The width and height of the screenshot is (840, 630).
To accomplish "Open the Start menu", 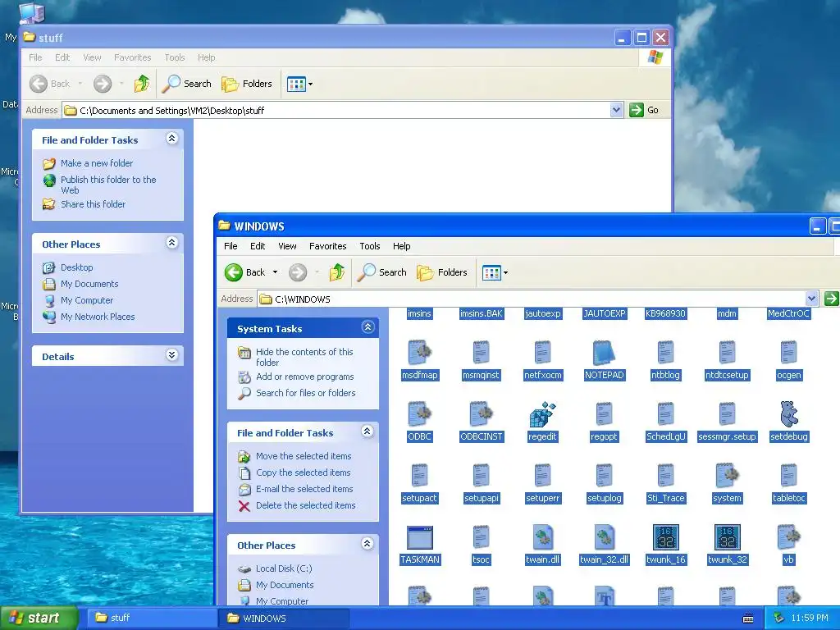I will coord(39,619).
